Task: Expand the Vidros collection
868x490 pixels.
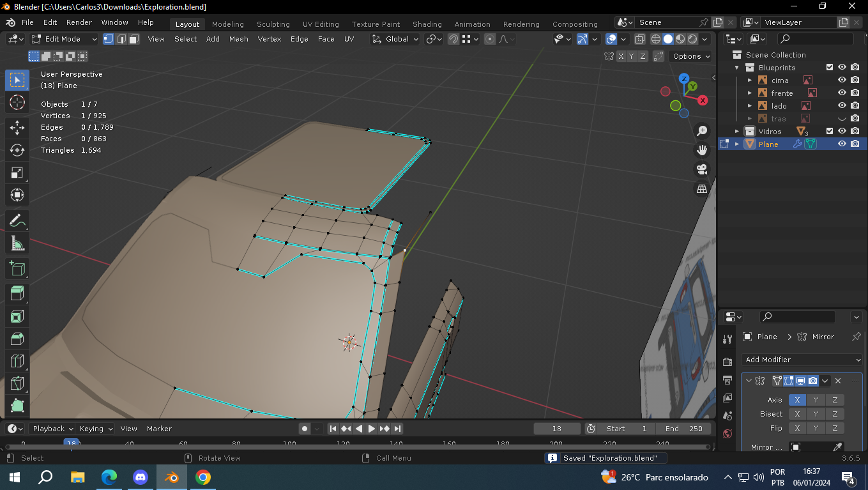Action: point(737,132)
